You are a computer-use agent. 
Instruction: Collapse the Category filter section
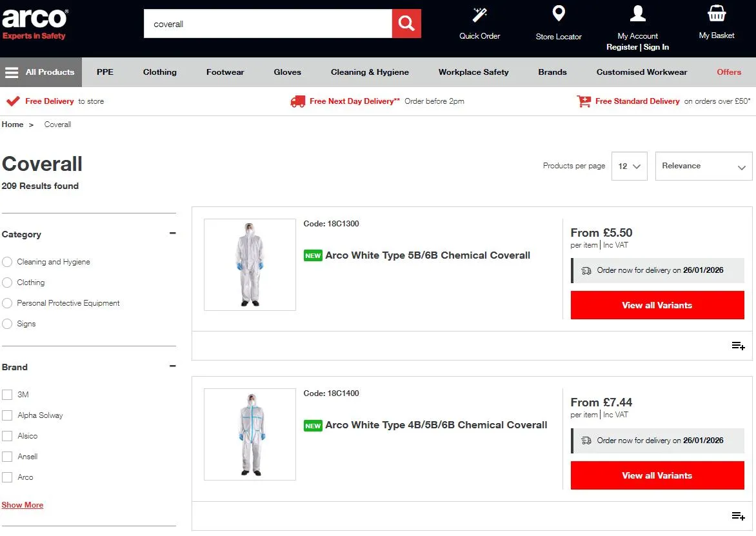173,233
